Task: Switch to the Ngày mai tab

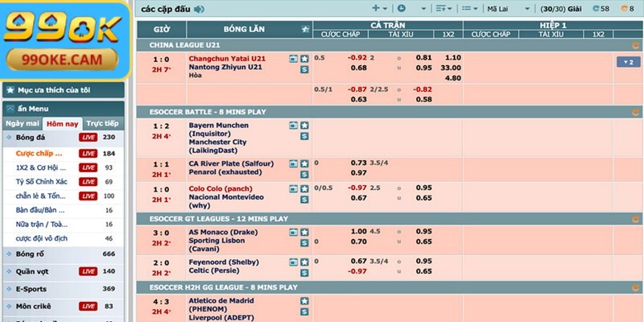Action: point(23,124)
